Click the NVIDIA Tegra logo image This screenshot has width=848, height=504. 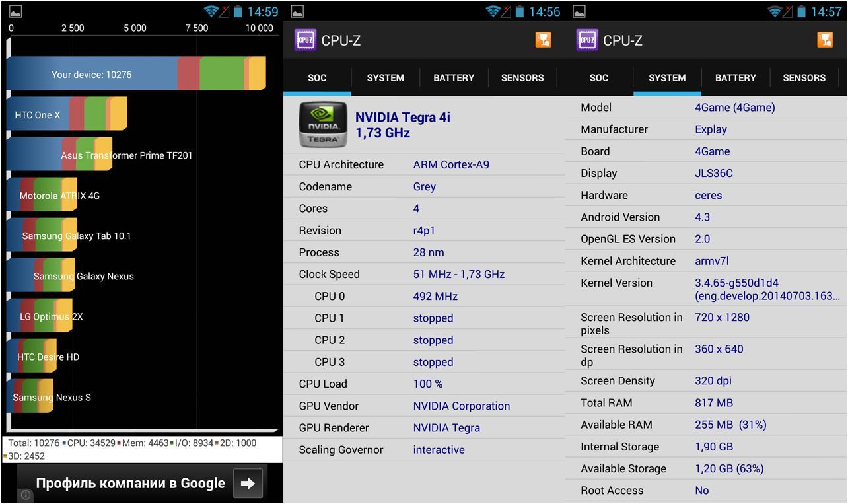pyautogui.click(x=323, y=124)
